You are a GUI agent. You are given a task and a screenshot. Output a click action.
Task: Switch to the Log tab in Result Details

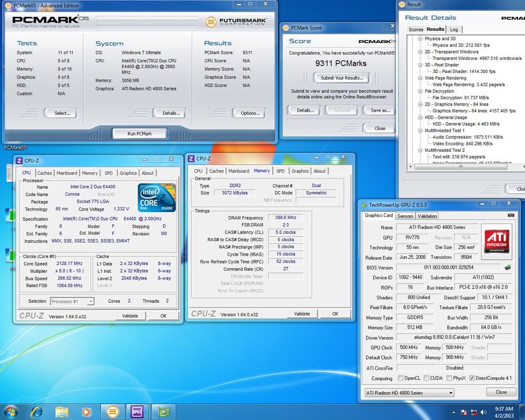(454, 29)
